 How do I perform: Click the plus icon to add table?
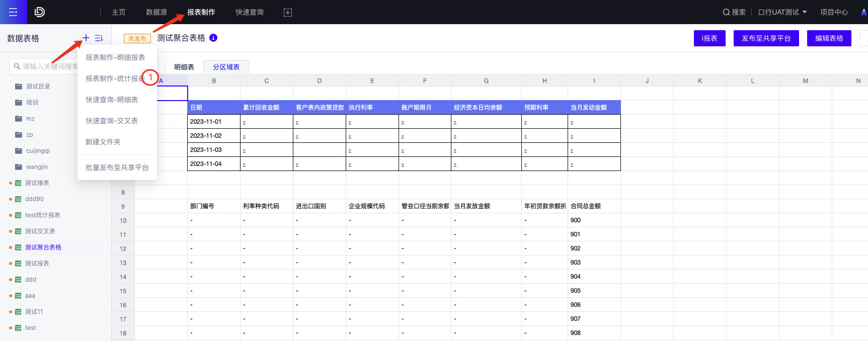(86, 38)
